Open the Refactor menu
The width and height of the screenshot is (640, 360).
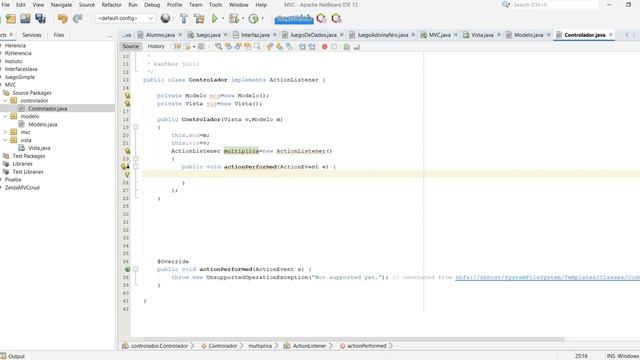point(111,5)
